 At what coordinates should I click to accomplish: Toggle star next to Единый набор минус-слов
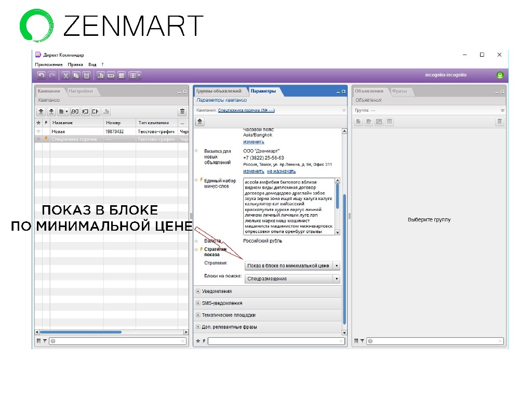(x=196, y=180)
